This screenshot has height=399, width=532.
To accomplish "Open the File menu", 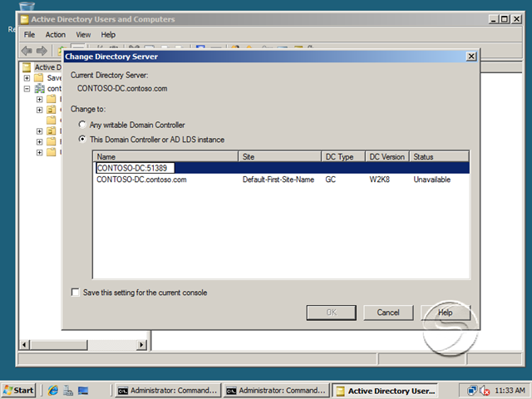I will (29, 35).
